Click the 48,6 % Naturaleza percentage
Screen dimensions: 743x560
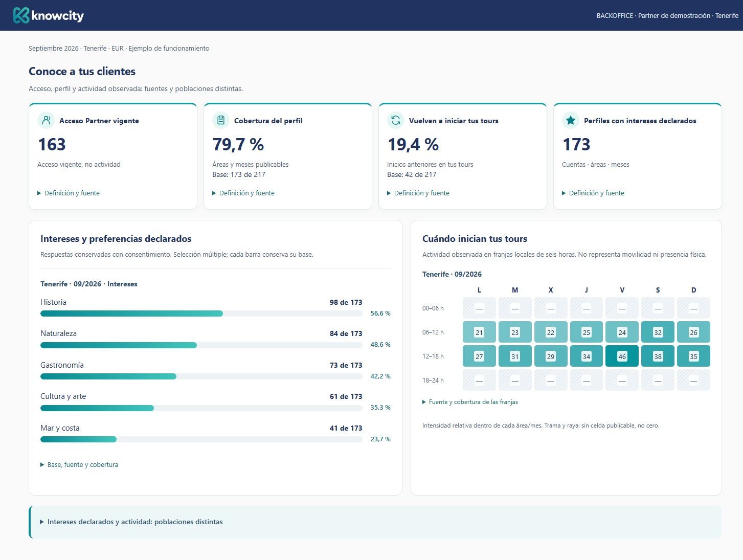pyautogui.click(x=380, y=345)
